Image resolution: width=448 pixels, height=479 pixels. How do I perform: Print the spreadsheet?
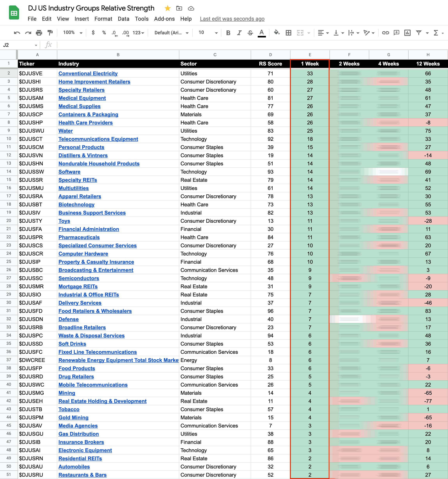[x=39, y=33]
